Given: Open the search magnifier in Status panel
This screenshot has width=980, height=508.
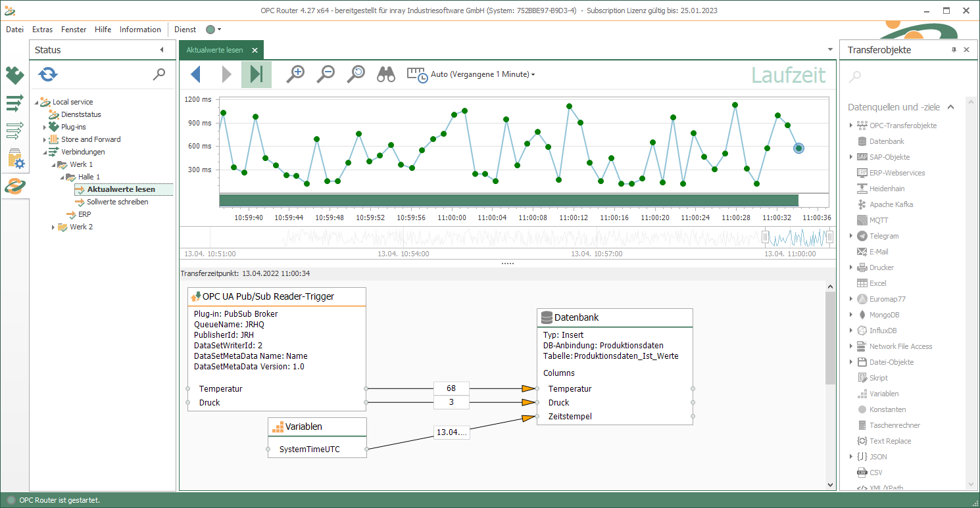Looking at the screenshot, I should click(159, 74).
